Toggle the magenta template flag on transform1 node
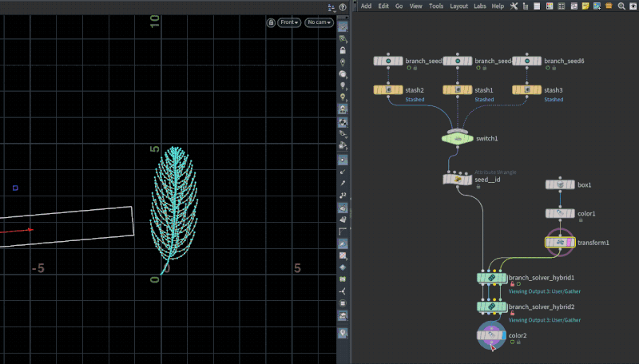639x364 pixels. click(x=570, y=242)
